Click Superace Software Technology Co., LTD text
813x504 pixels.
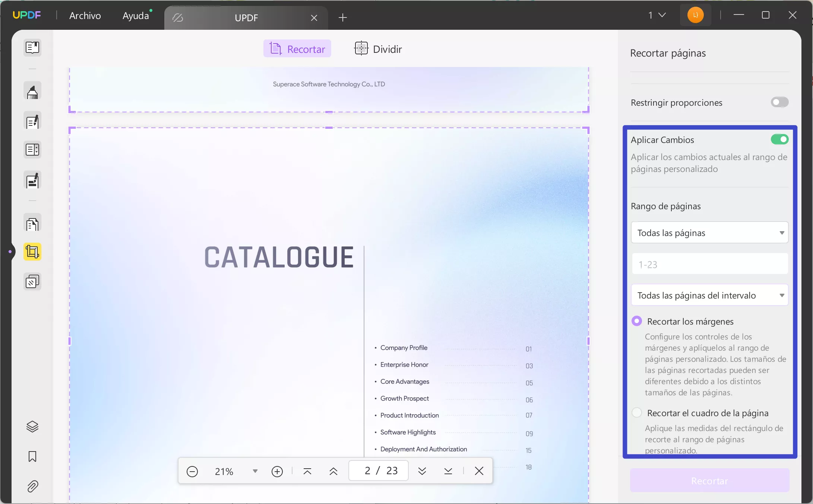tap(329, 84)
